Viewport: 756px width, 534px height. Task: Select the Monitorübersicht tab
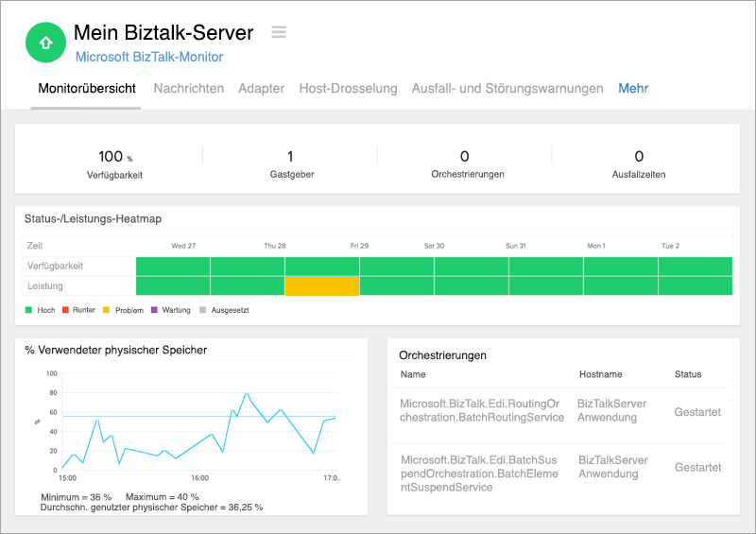[87, 88]
